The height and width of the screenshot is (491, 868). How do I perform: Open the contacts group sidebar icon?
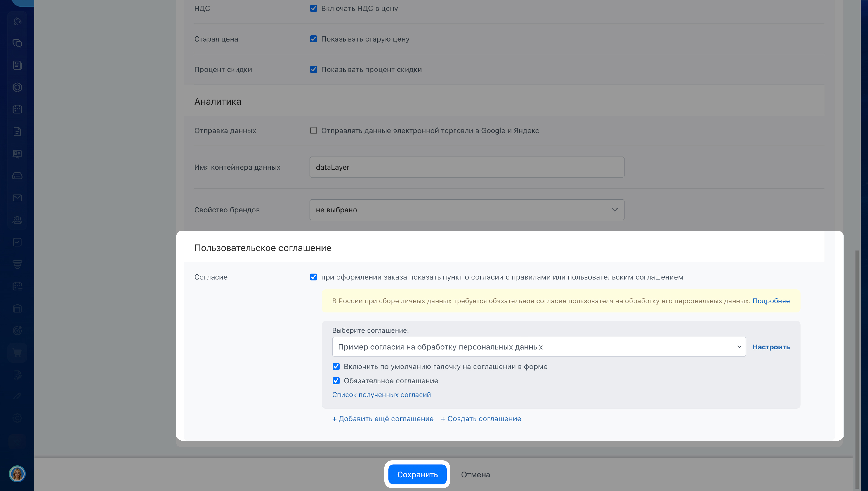pos(17,220)
